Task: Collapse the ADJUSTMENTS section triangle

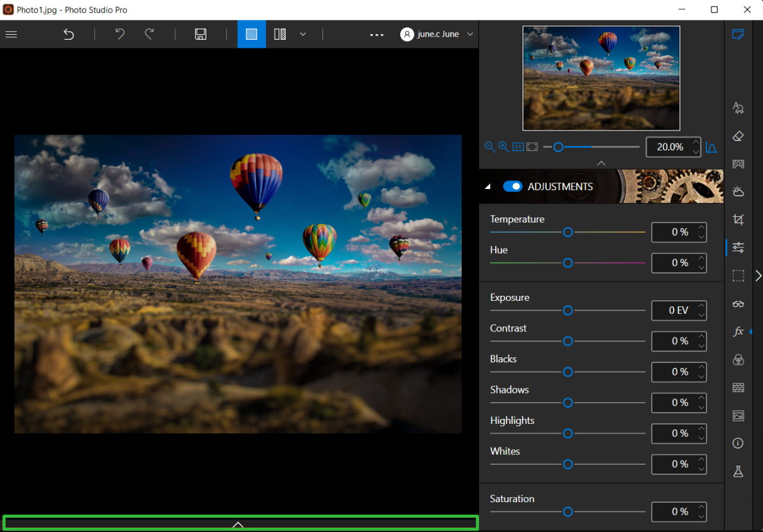Action: tap(488, 186)
